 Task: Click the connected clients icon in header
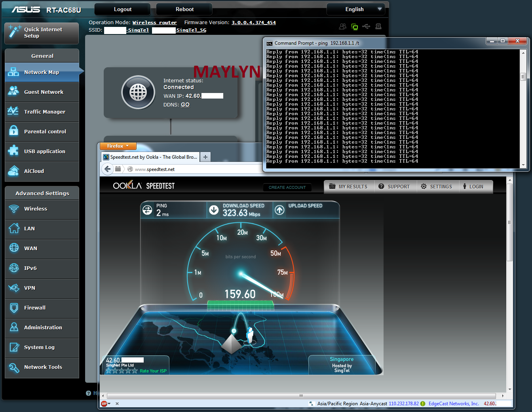pos(343,27)
